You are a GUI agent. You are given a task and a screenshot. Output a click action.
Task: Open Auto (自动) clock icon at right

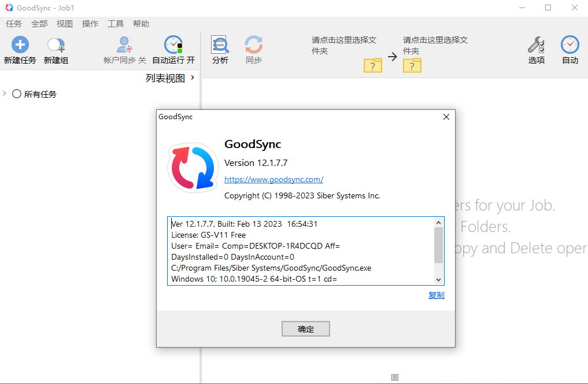(x=570, y=45)
